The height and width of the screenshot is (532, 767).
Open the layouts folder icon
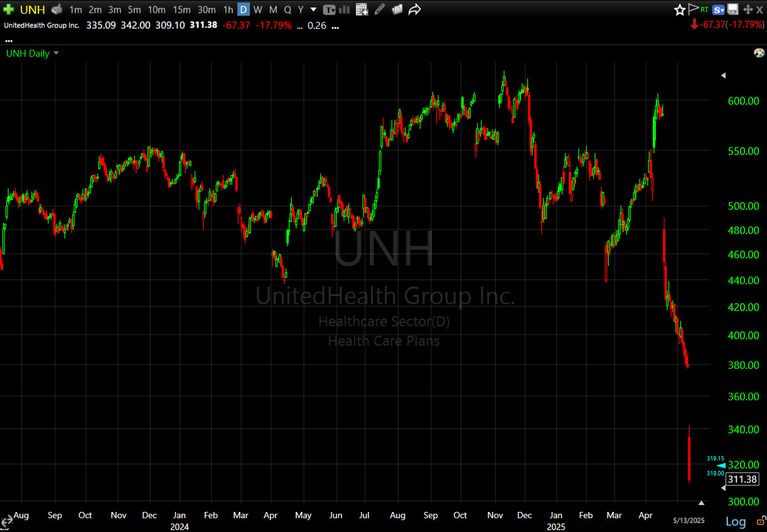coord(397,9)
